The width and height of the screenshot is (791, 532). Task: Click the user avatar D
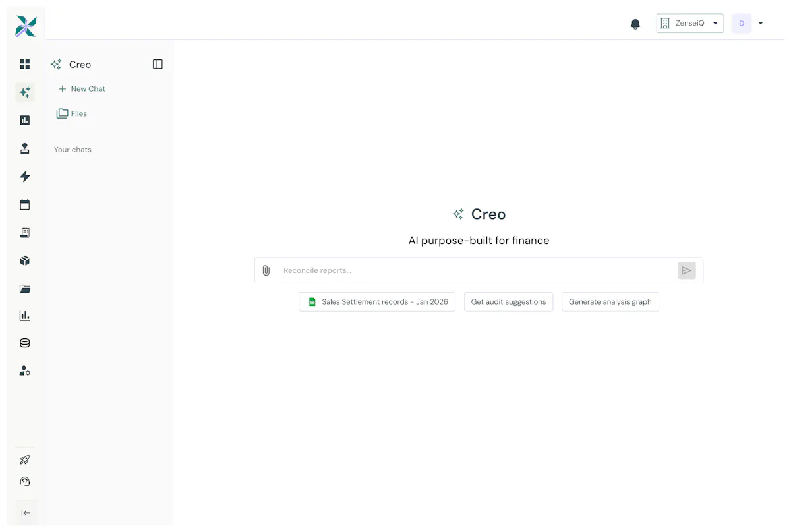742,23
